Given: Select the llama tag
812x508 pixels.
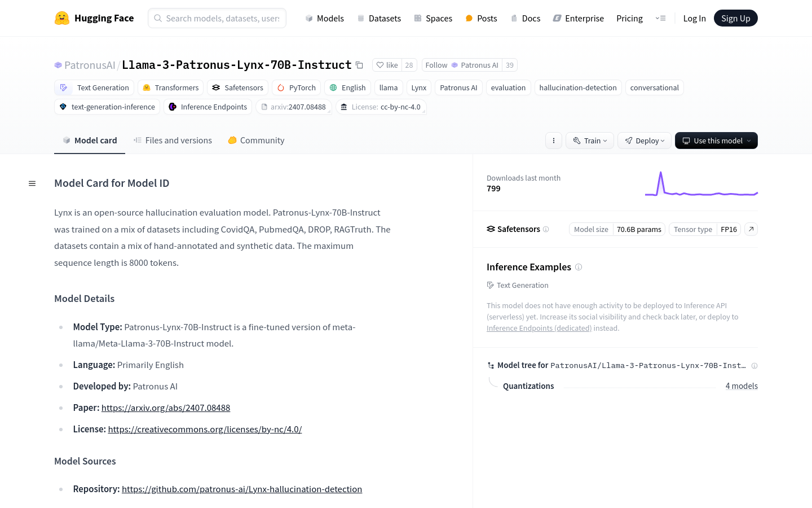Looking at the screenshot, I should pos(389,87).
